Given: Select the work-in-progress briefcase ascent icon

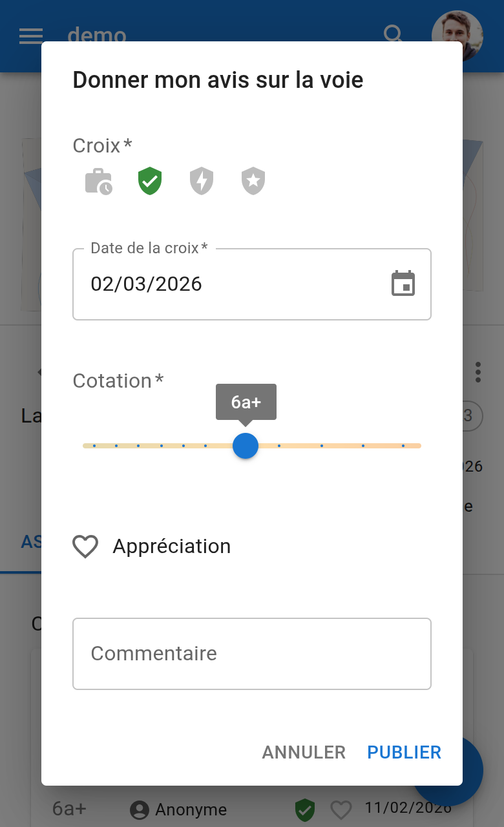Looking at the screenshot, I should [97, 181].
